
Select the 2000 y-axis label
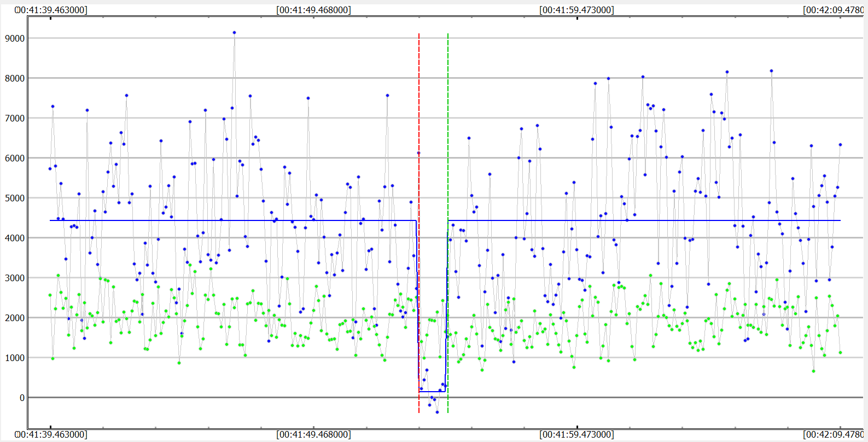point(15,318)
